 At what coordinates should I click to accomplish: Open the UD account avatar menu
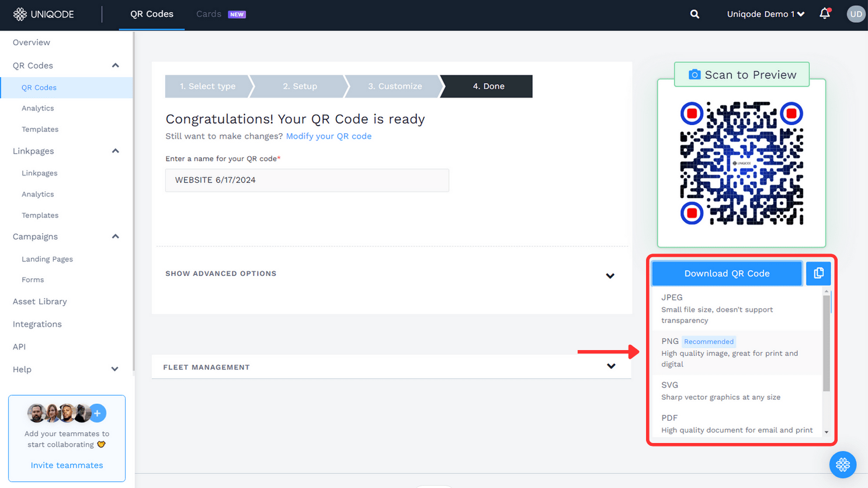[856, 13]
